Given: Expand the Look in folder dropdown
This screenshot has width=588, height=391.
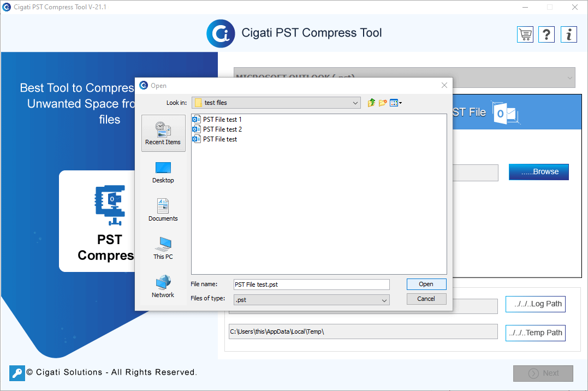Looking at the screenshot, I should pos(355,103).
